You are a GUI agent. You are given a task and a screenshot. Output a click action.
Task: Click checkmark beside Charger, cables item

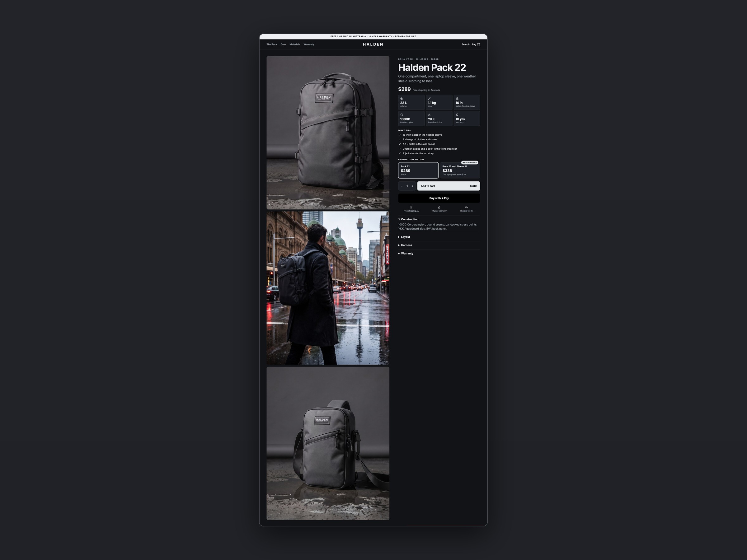tap(400, 149)
